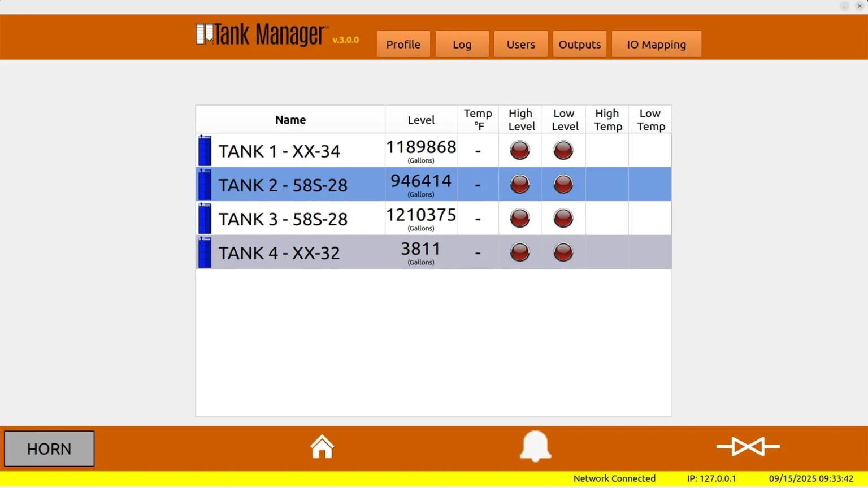
Task: Click the TANK 1 - XX-34 tank icon
Action: pos(205,150)
